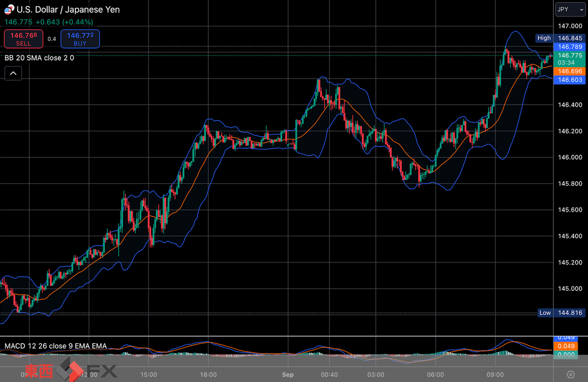Click the 146.775 +0.643 price change text

(x=49, y=22)
